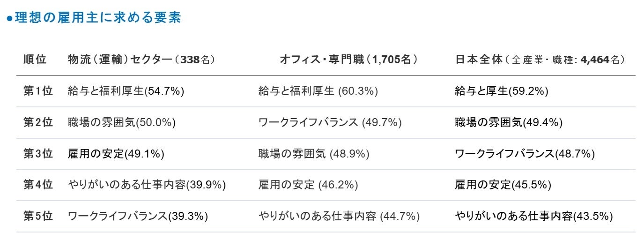Click cell 職場の雰囲気(50.0%)
644x240 pixels.
(122, 122)
